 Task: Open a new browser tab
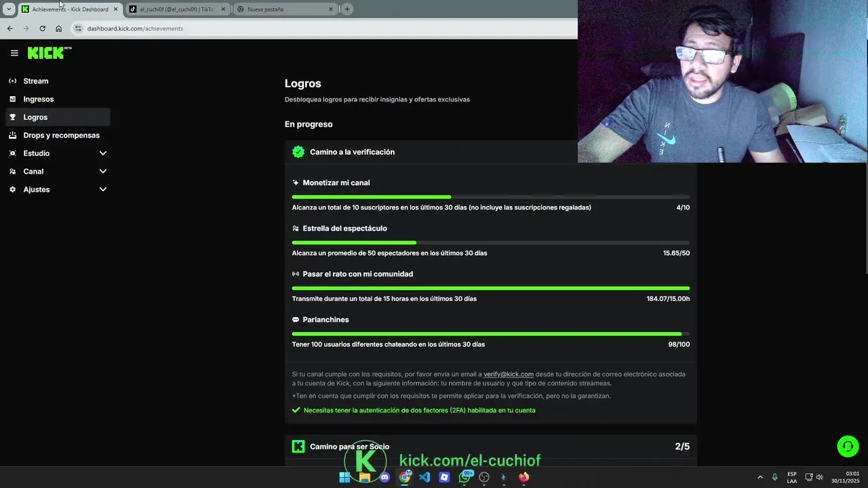[x=347, y=9]
